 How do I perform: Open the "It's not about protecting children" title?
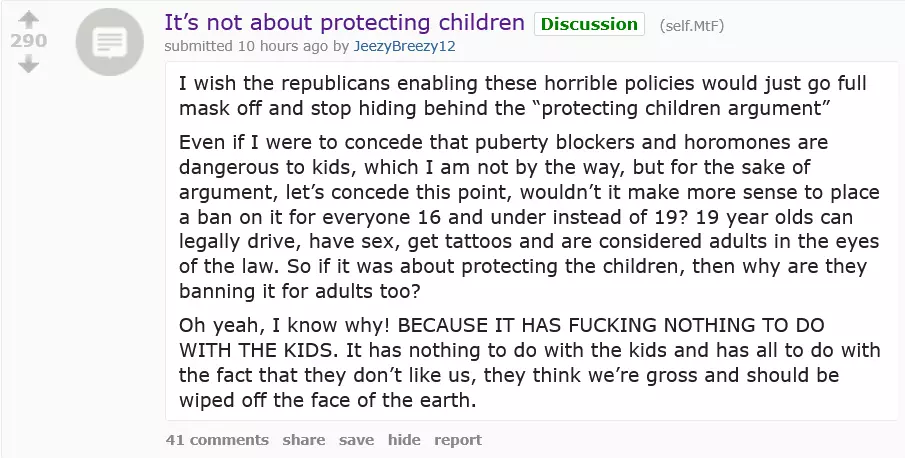click(x=344, y=22)
